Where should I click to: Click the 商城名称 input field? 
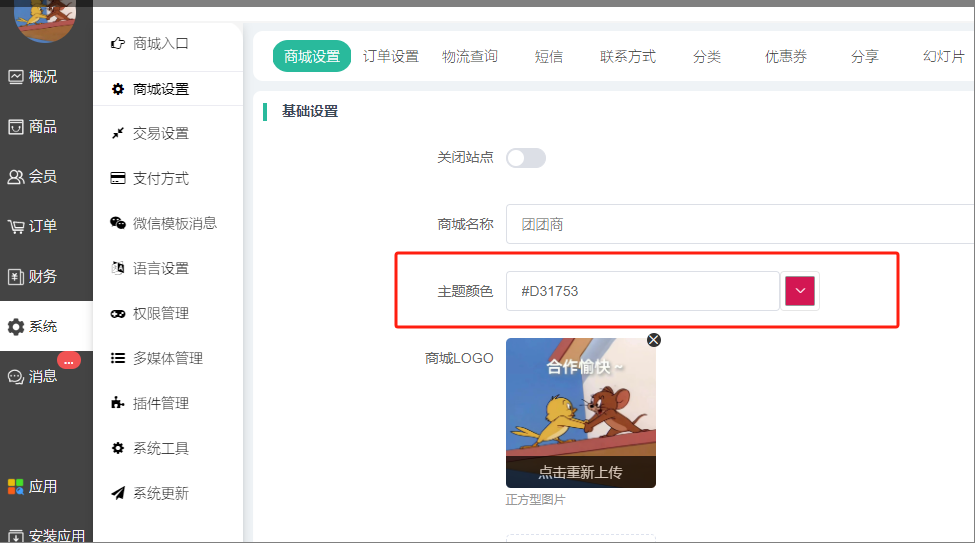(x=740, y=225)
